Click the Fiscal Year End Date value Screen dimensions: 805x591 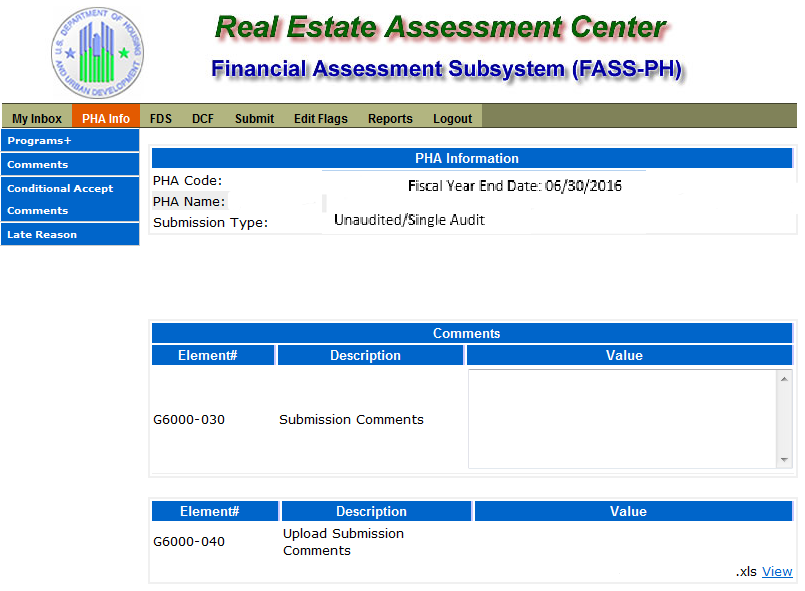pos(583,186)
